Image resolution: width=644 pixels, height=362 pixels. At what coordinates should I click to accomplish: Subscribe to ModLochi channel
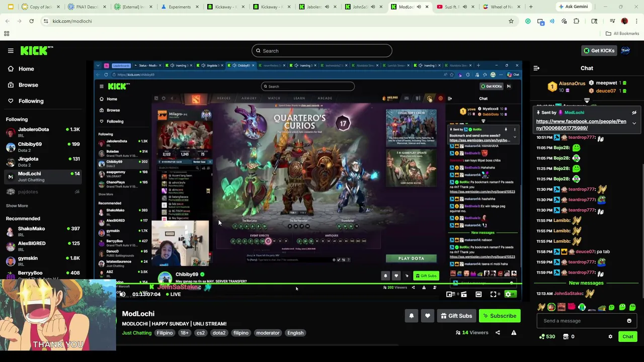point(500,316)
